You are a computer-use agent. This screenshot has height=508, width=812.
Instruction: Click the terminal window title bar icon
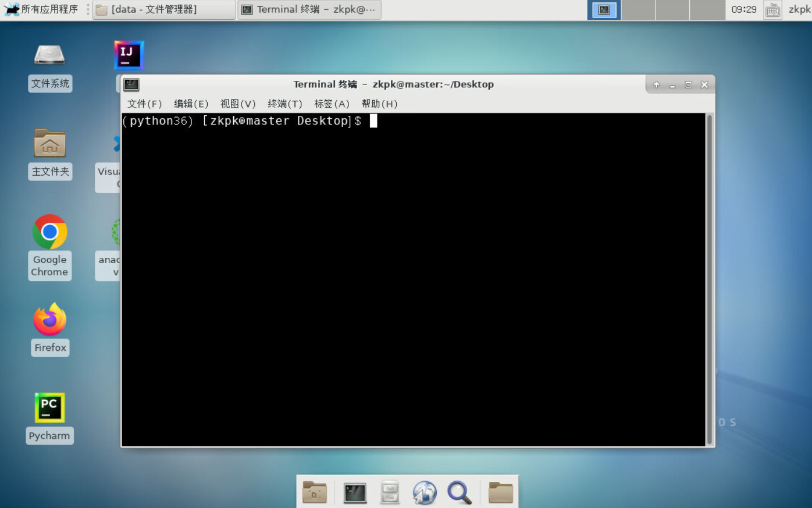[131, 85]
